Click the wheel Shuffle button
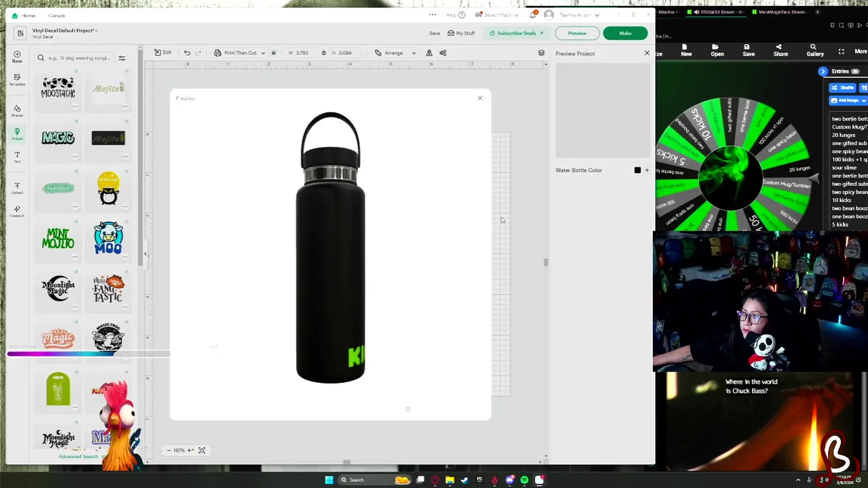 pos(843,87)
